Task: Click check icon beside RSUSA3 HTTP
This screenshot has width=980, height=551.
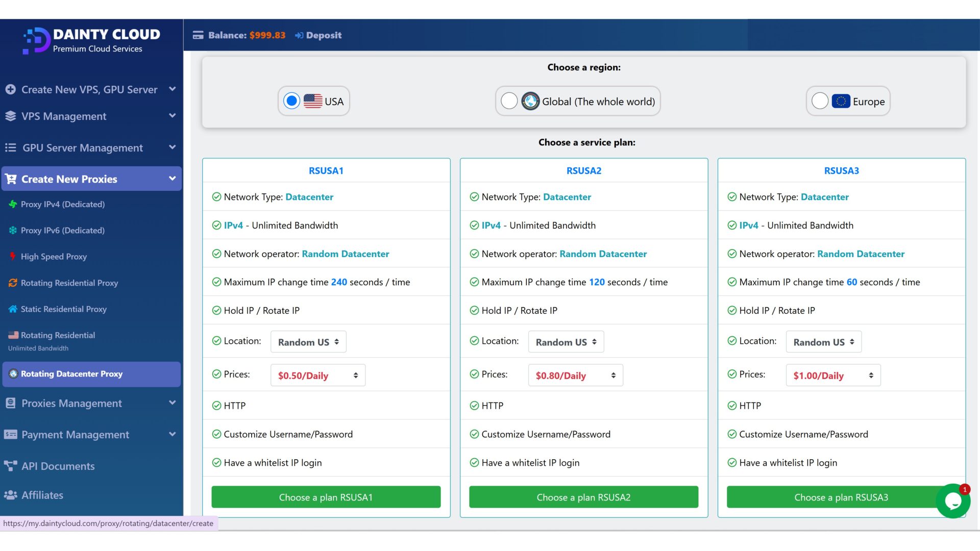Action: (732, 406)
